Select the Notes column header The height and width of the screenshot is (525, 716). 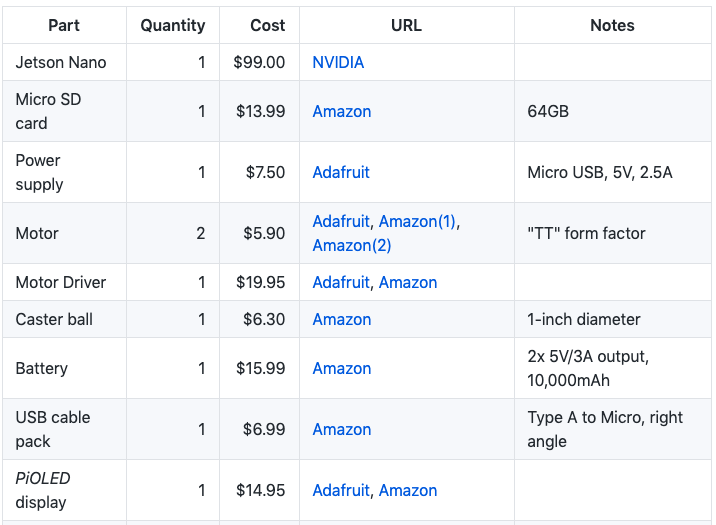click(612, 25)
